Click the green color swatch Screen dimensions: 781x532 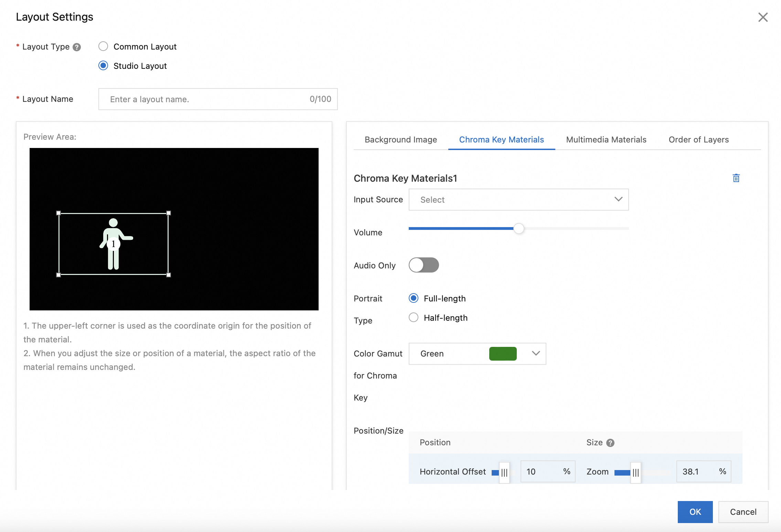(503, 354)
